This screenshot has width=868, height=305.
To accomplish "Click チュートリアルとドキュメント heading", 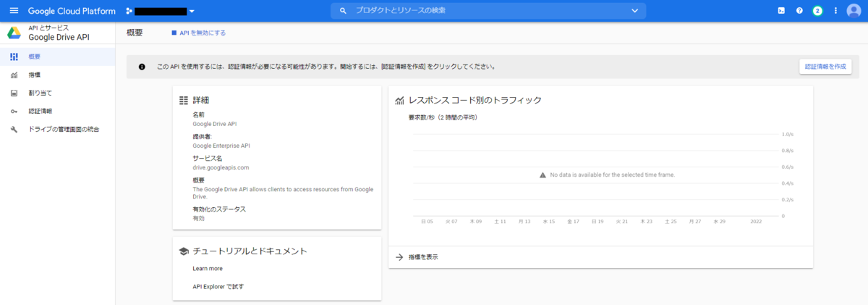I will 250,251.
